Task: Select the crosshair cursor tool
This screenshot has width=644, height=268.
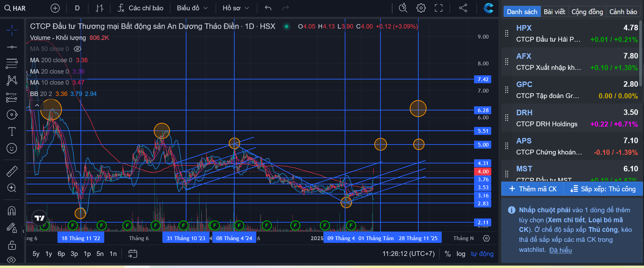Action: 12,30
